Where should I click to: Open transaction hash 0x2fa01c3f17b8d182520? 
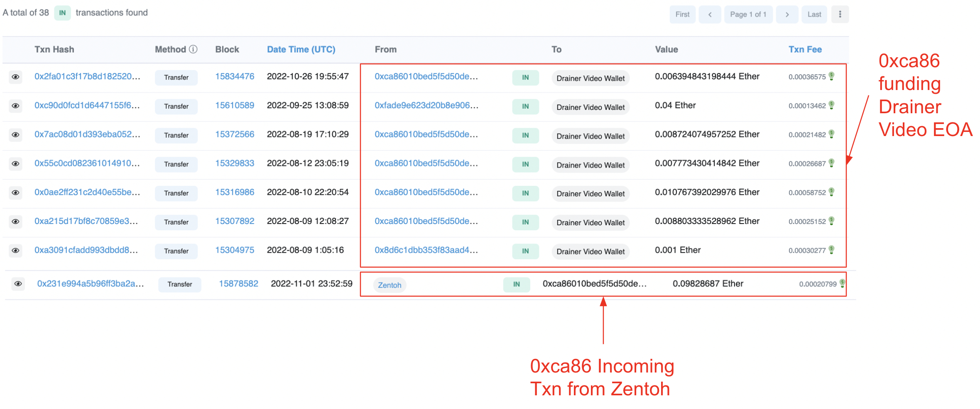[x=87, y=76]
